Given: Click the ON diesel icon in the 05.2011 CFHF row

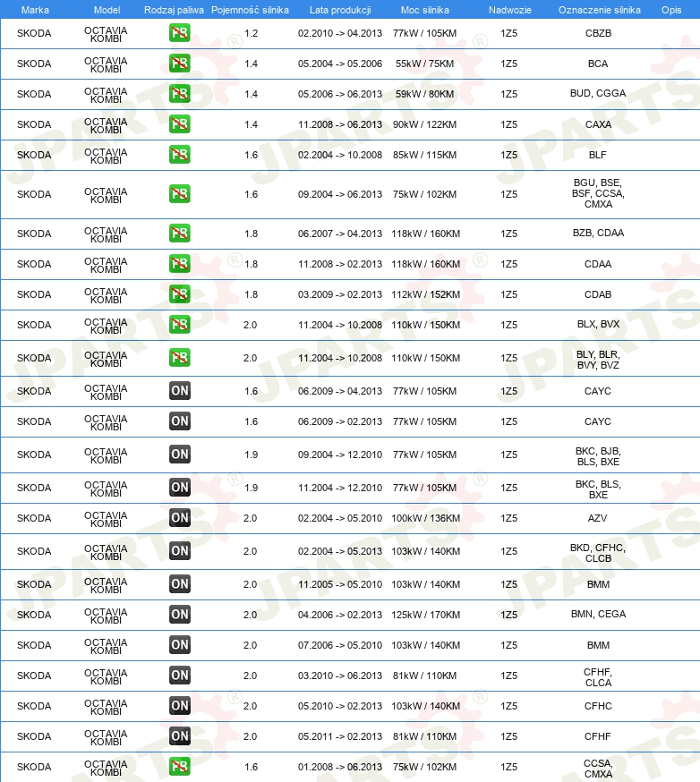Looking at the screenshot, I should (180, 736).
